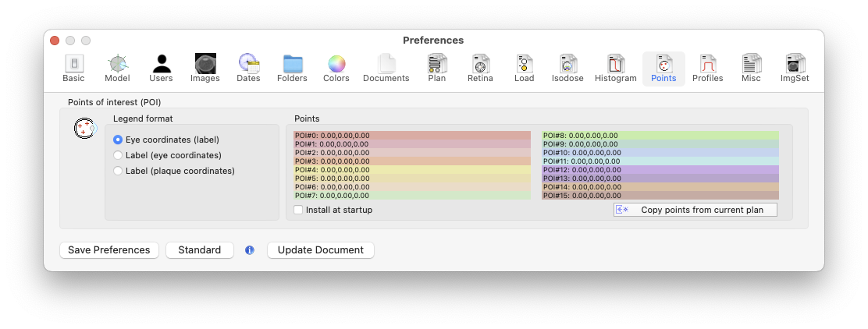This screenshot has height=329, width=868.
Task: Open the Retina preferences icon
Action: click(480, 69)
